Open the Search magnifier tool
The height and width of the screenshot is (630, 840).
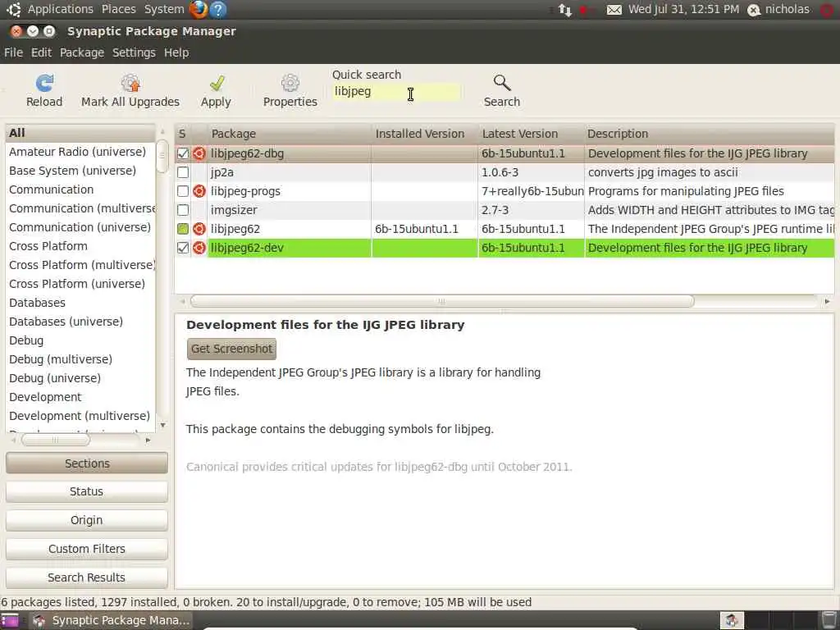point(502,83)
